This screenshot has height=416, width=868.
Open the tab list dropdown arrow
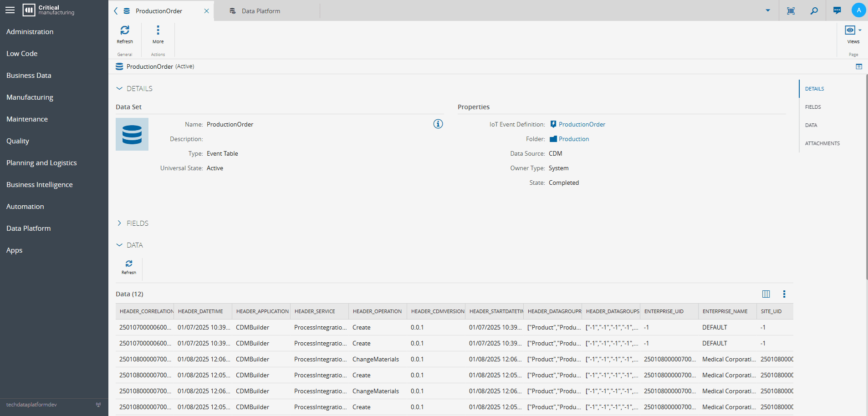coord(768,10)
